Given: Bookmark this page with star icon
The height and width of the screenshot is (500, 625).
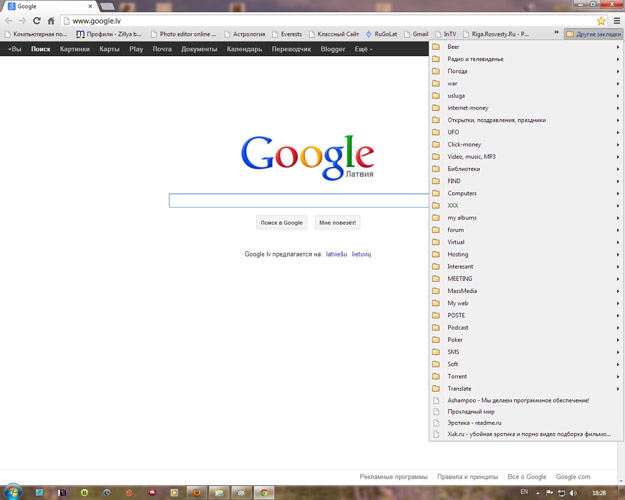Looking at the screenshot, I should 601,20.
